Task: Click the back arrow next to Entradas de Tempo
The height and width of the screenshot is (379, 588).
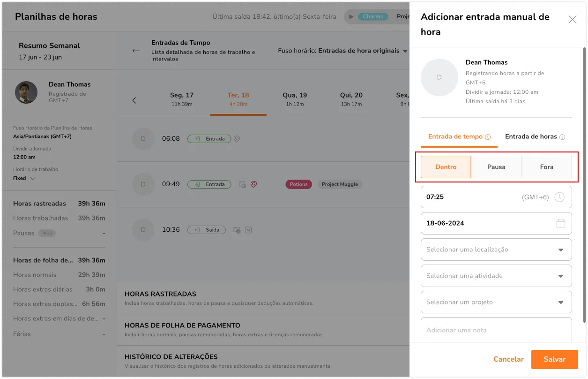Action: [136, 51]
